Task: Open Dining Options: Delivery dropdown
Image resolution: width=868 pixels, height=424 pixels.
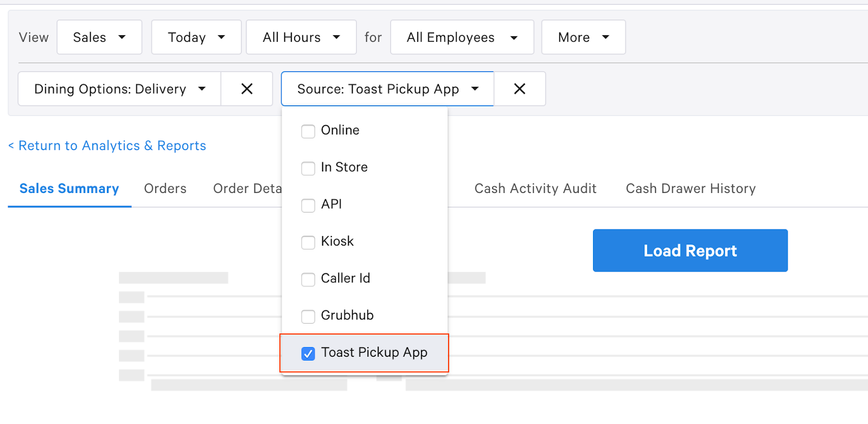Action: (119, 89)
